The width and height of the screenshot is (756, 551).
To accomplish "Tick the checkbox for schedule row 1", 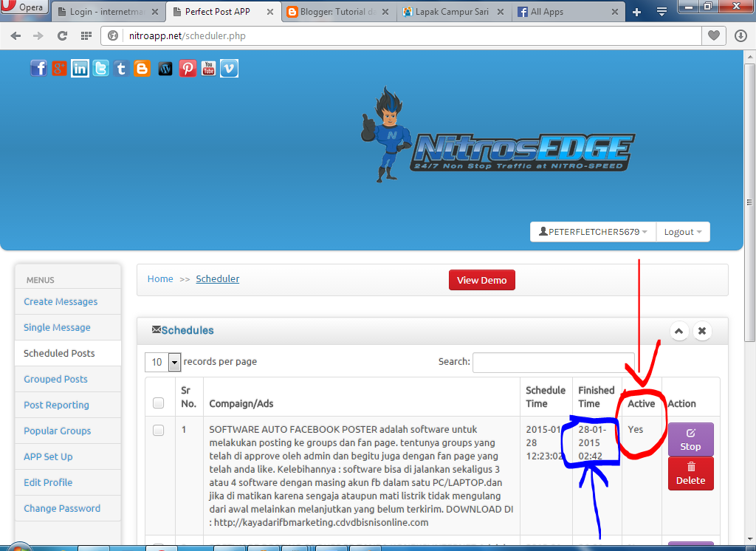I will click(x=158, y=431).
